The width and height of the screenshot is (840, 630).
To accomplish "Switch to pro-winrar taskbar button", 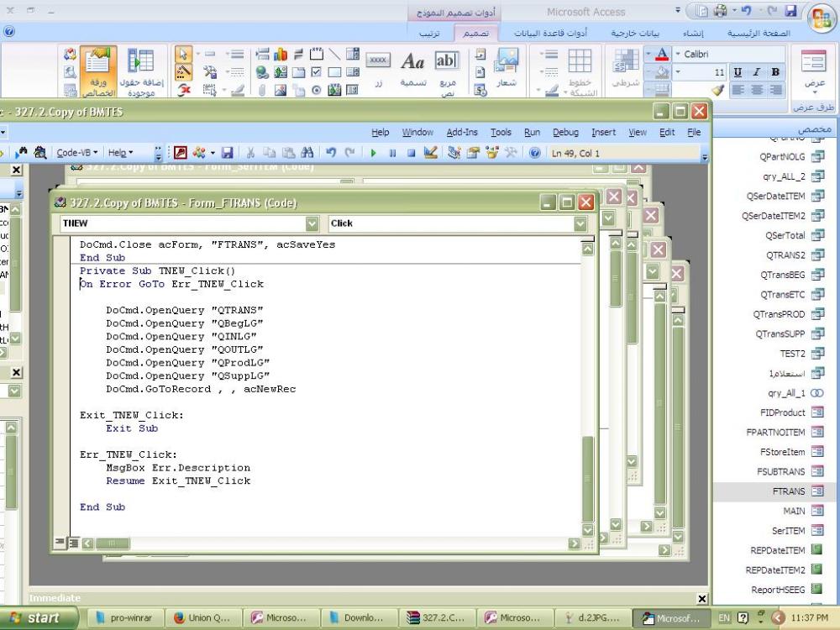I will (x=123, y=617).
